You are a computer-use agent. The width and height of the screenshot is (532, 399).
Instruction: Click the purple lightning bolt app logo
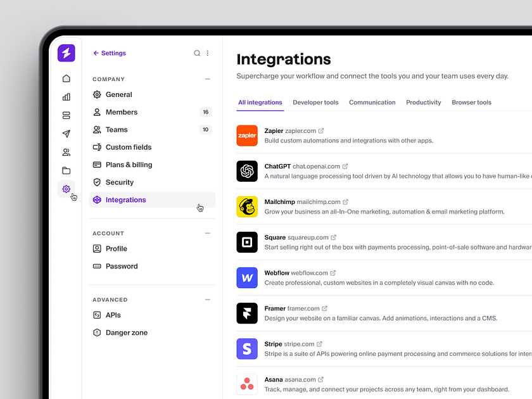pyautogui.click(x=66, y=53)
